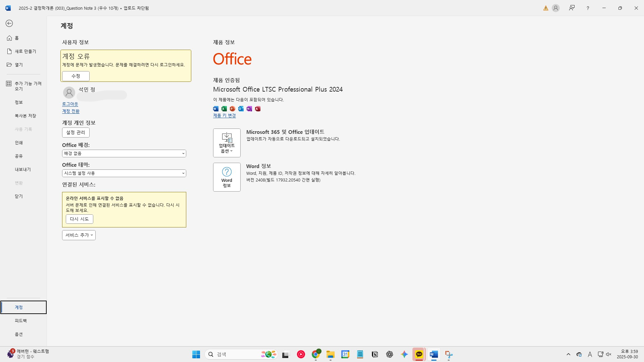Open the Notion app in taskbar
The width and height of the screenshot is (644, 362).
point(375,354)
